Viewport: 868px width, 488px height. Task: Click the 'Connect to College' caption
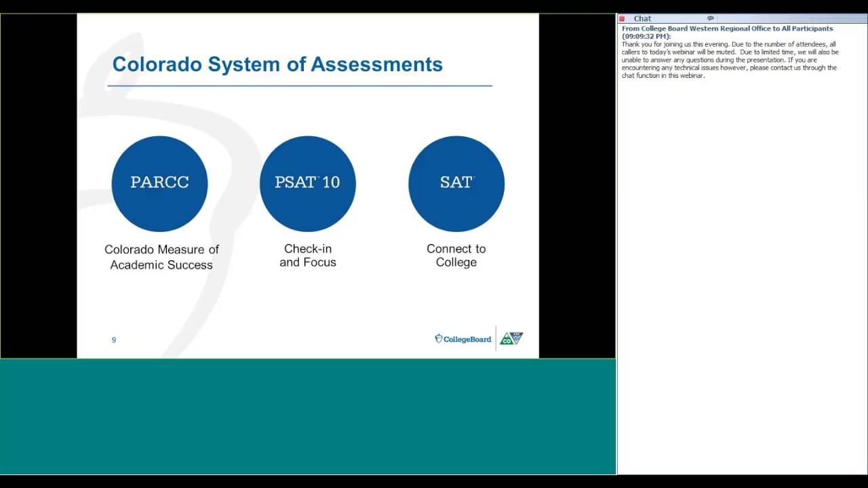tap(456, 256)
